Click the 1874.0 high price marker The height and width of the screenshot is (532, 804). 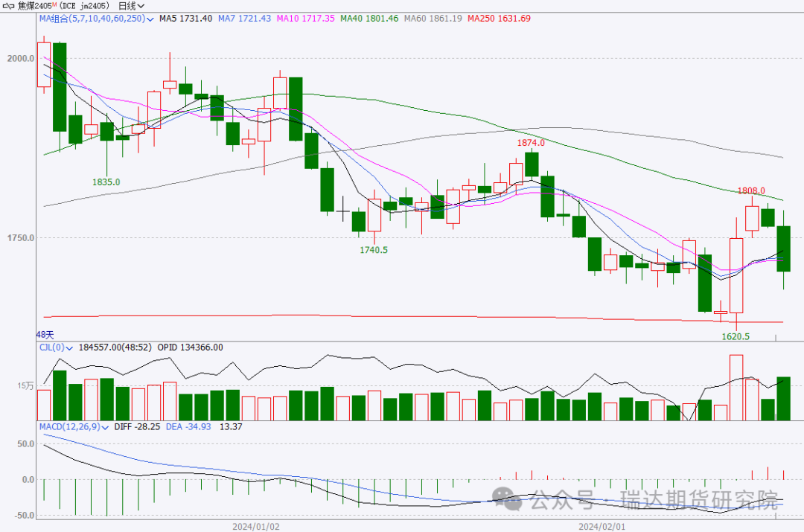(x=532, y=142)
